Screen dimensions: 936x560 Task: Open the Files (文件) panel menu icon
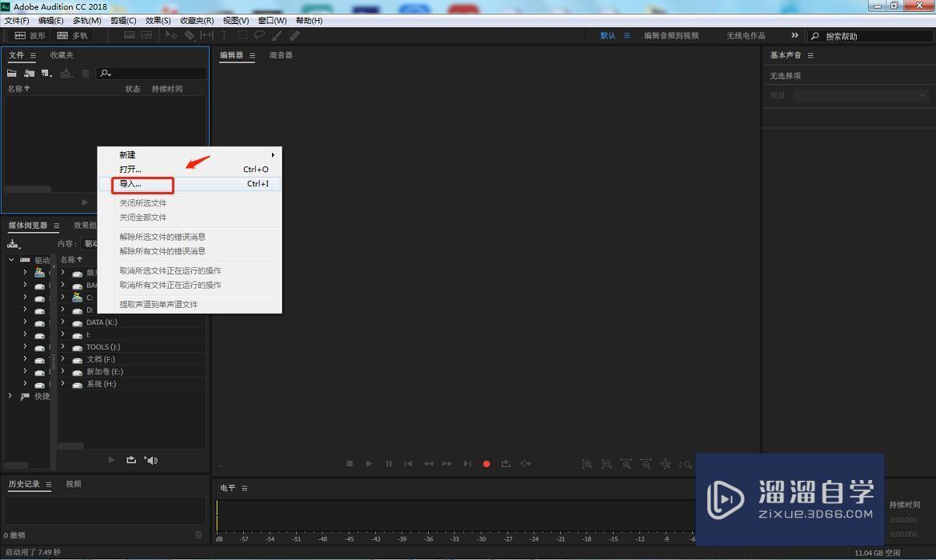tap(33, 55)
